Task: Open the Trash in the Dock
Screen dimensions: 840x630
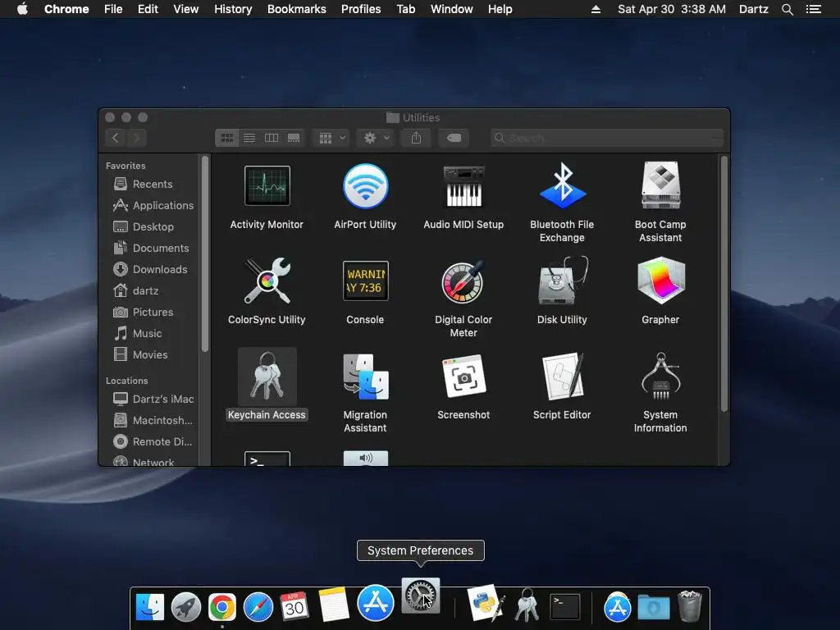Action: [x=690, y=606]
